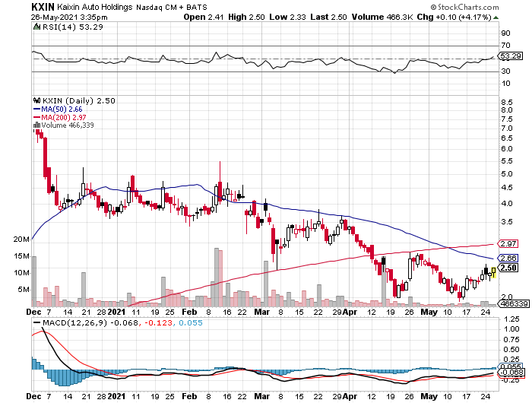Click the Volume legend bar icon
Screen dimensions: 532x403
click(36, 125)
